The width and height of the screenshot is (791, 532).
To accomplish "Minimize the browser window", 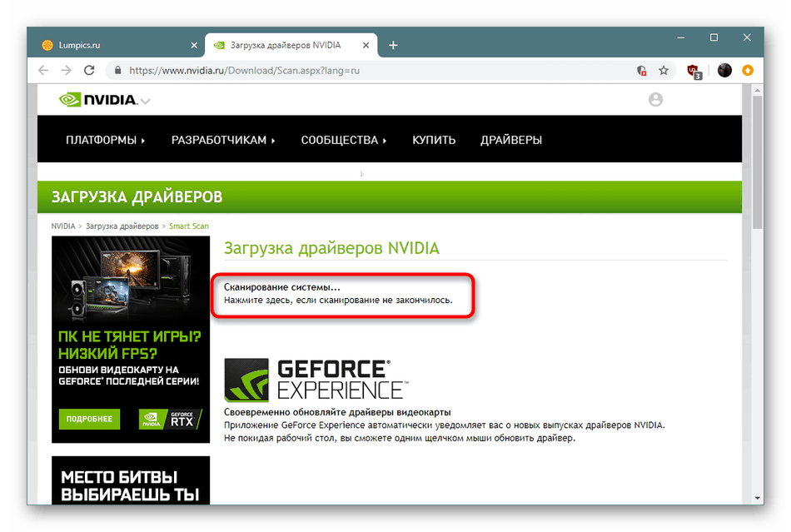I will point(680,37).
